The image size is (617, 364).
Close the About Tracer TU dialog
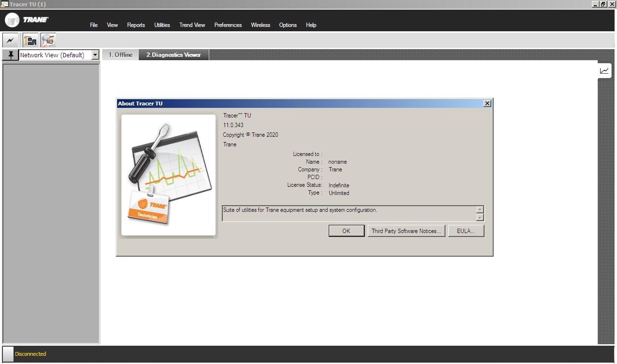click(x=487, y=103)
